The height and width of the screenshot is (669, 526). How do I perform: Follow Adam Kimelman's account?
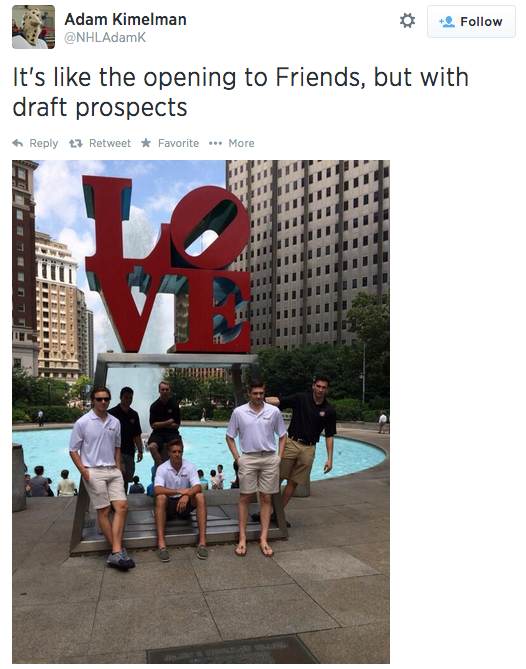click(x=471, y=21)
